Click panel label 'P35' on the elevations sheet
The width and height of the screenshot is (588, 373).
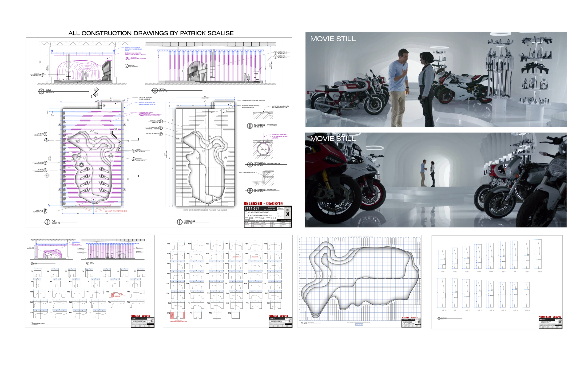pyautogui.click(x=266, y=244)
